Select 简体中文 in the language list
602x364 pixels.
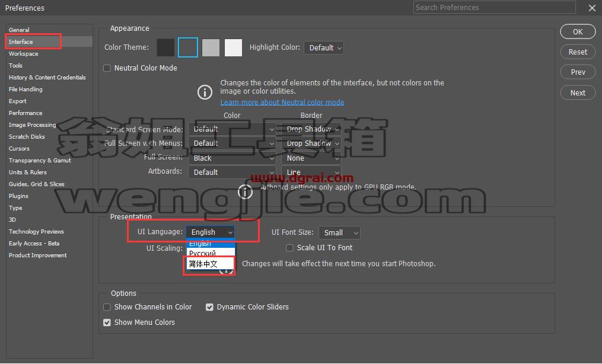click(x=209, y=264)
